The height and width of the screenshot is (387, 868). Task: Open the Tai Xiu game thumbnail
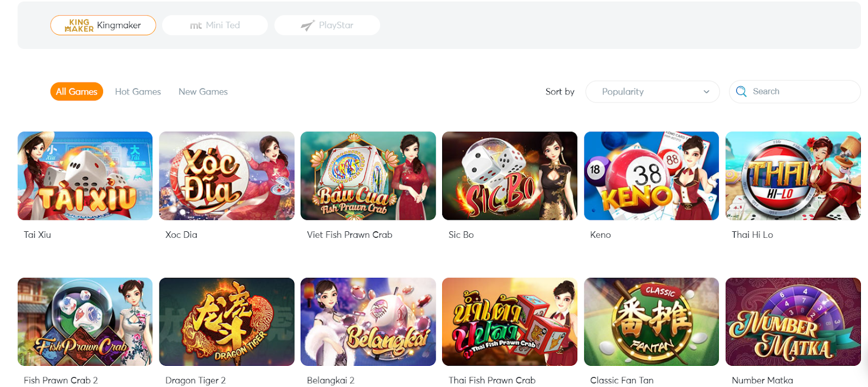point(85,176)
